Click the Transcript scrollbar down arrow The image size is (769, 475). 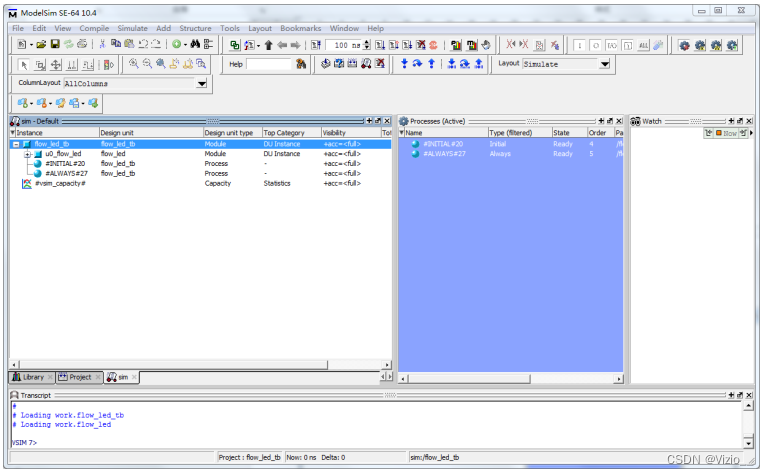[x=748, y=443]
